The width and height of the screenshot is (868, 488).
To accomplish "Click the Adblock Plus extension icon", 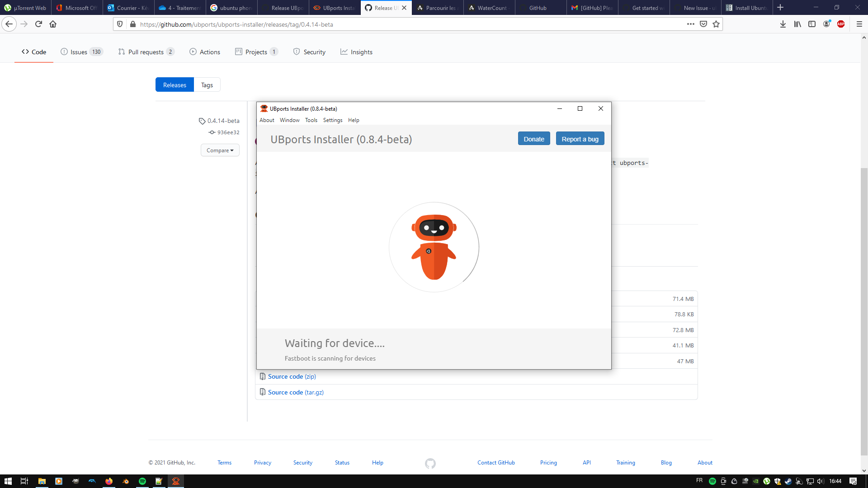I will pyautogui.click(x=842, y=24).
